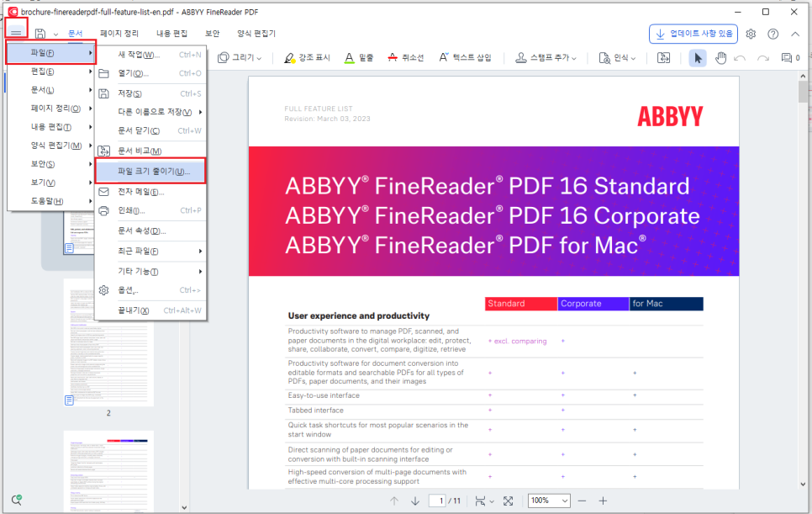Image resolution: width=812 pixels, height=514 pixels.
Task: Select 문서 속성(D) in File submenu
Action: 150,231
